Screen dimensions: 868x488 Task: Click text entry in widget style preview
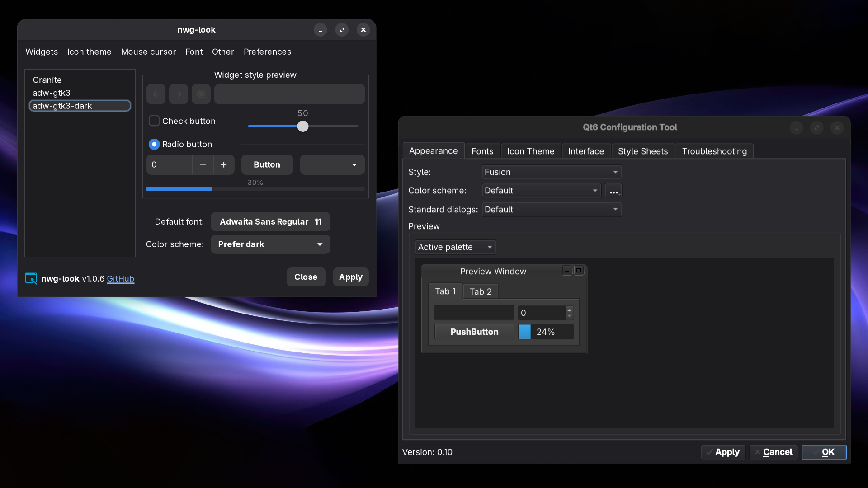pos(289,94)
